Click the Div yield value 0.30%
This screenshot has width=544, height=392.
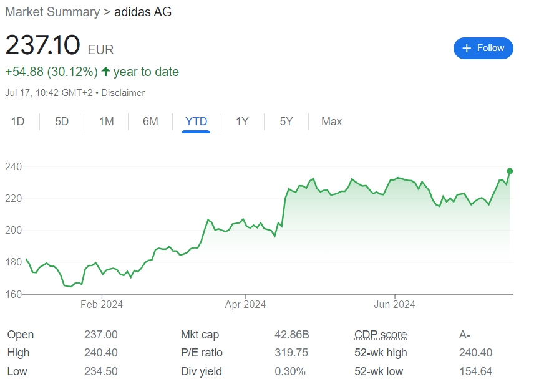[290, 371]
